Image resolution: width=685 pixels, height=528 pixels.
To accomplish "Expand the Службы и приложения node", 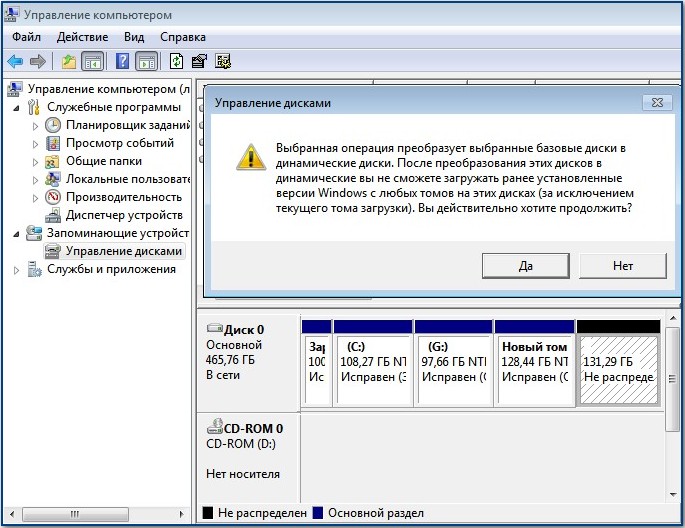I will (16, 270).
